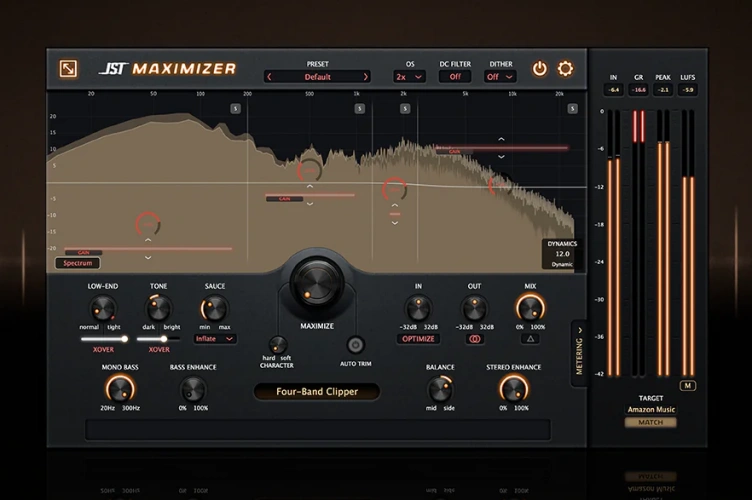Click the OUT gain knob
This screenshot has height=500, width=752.
pyautogui.click(x=474, y=308)
